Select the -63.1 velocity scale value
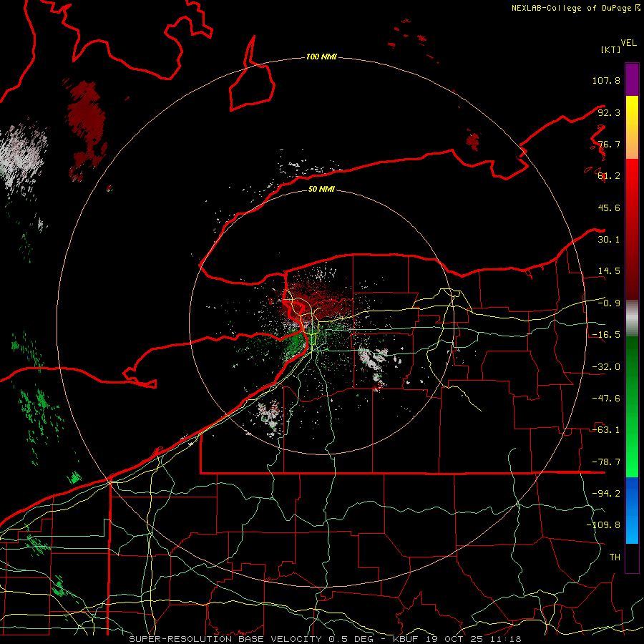The width and height of the screenshot is (644, 644). [606, 430]
